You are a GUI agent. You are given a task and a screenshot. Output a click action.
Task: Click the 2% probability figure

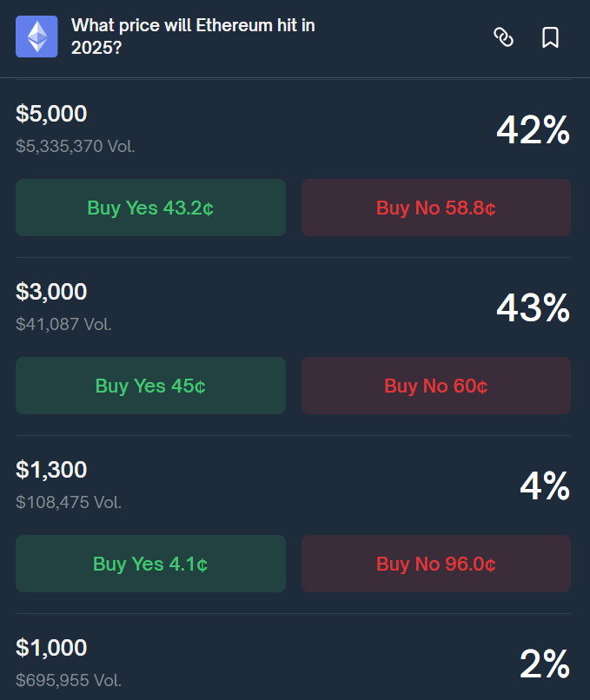[x=545, y=664]
